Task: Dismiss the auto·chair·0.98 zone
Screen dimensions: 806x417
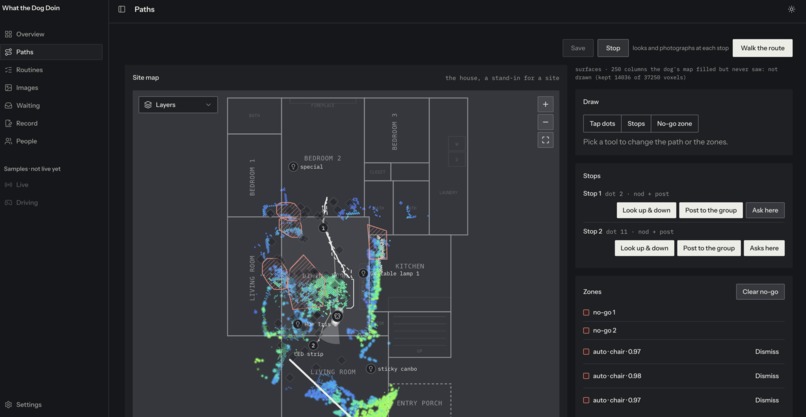Action: coord(767,376)
